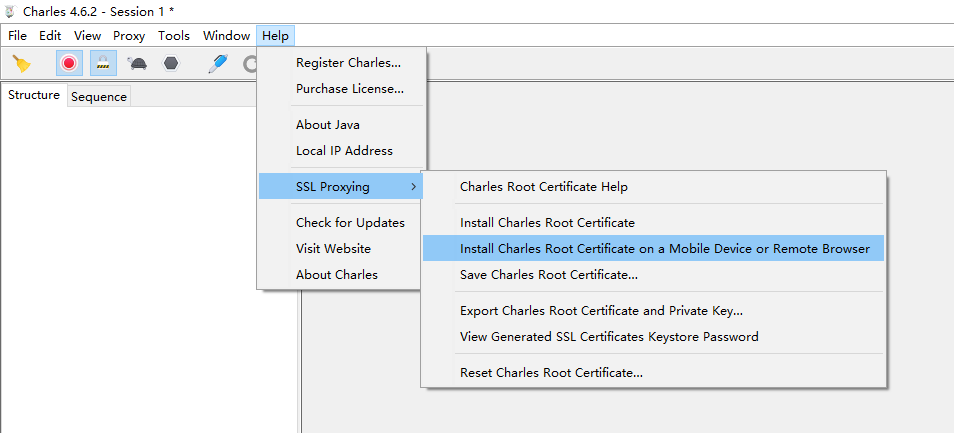954x433 pixels.
Task: Clear the session with the broom icon
Action: tap(21, 64)
